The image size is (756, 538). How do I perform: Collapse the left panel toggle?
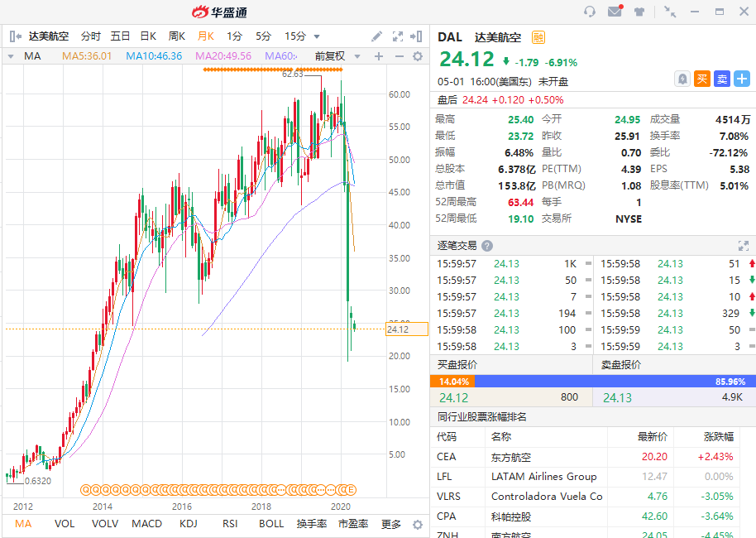pyautogui.click(x=15, y=36)
